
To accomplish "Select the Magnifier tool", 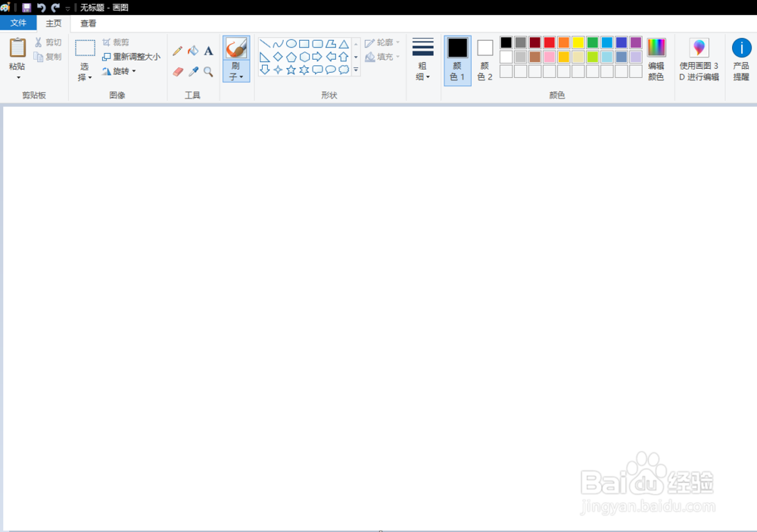I will point(209,72).
